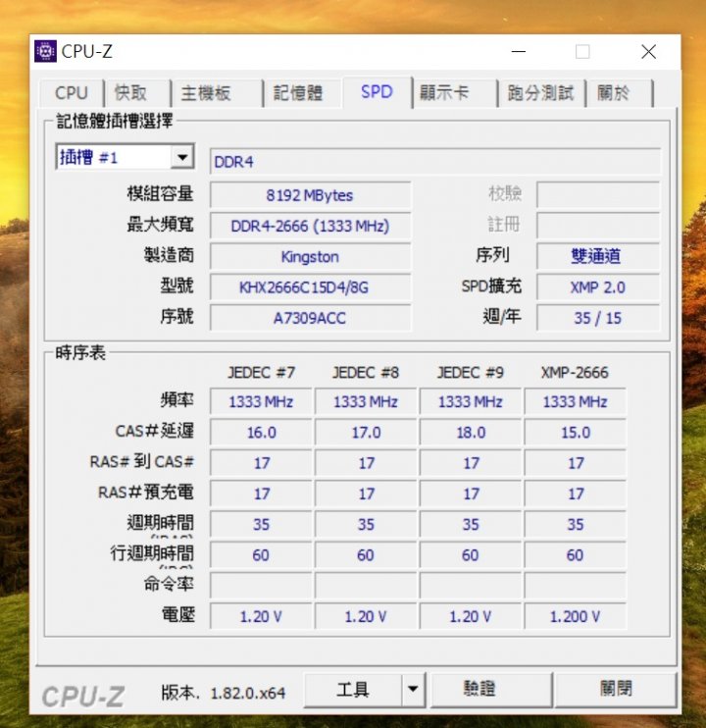
Task: Click the 電壓 row label
Action: 177,615
